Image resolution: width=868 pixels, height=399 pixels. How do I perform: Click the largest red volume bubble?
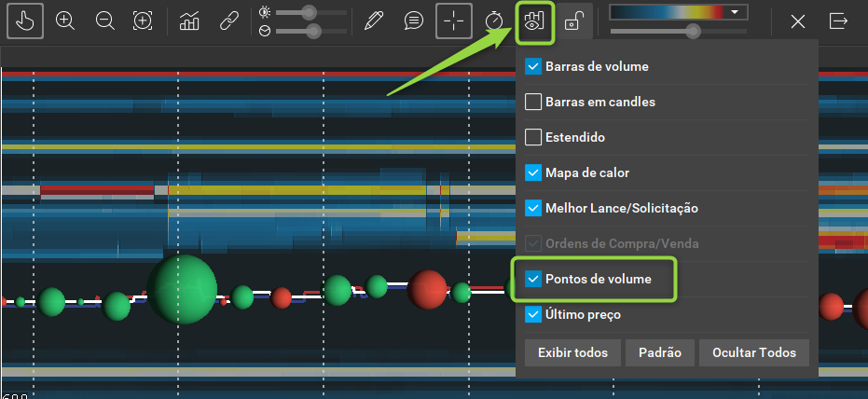(x=427, y=290)
